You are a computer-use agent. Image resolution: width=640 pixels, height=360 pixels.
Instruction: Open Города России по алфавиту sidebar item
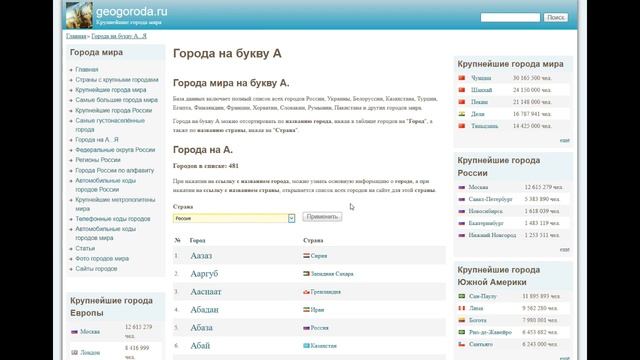tap(115, 170)
